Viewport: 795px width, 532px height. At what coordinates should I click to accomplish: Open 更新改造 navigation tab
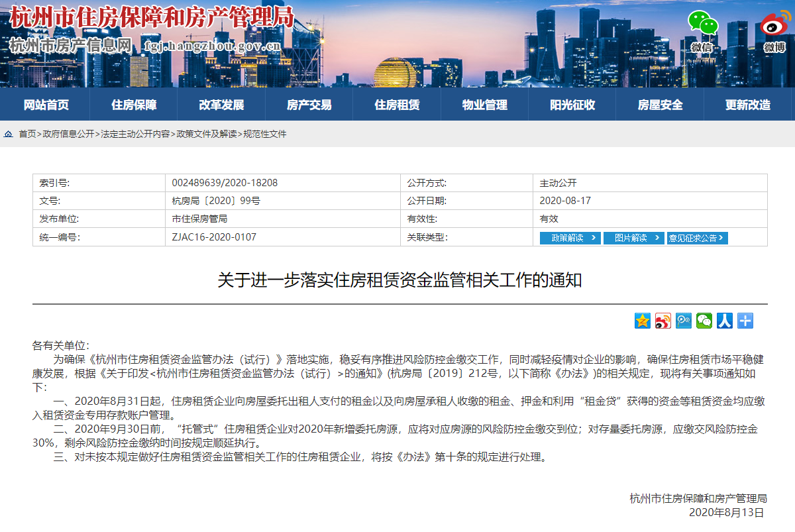[x=748, y=105]
